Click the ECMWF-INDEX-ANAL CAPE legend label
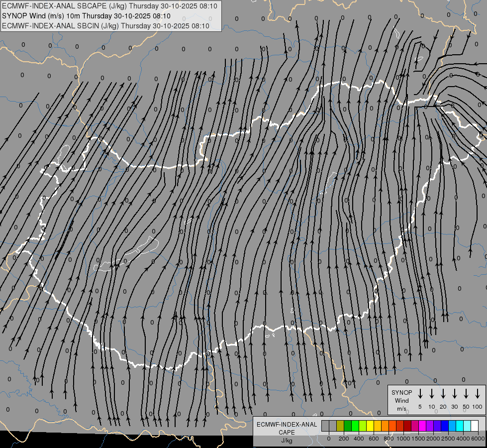The image size is (487, 448). tap(287, 428)
